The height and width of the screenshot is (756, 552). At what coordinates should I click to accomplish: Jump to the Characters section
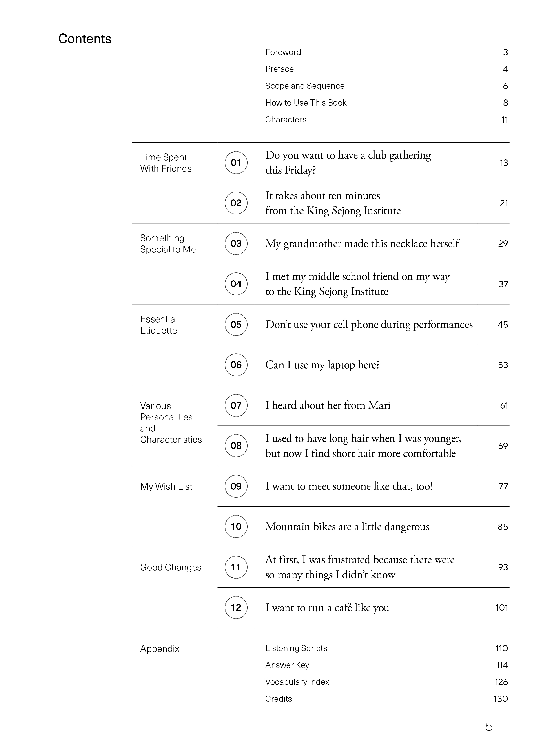click(286, 119)
